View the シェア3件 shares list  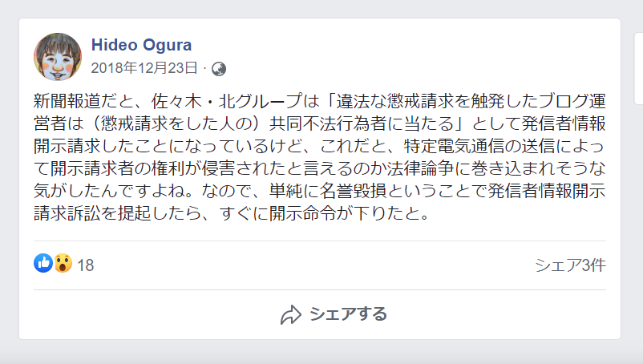pos(569,265)
